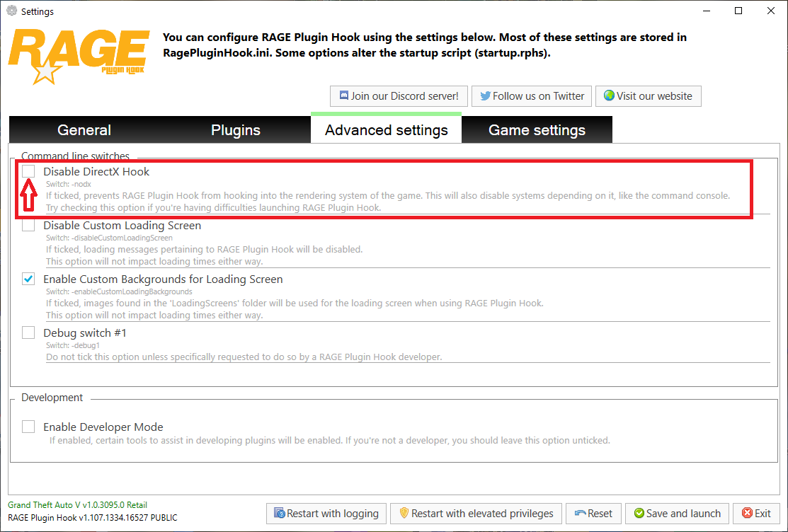Viewport: 788px width, 532px height.
Task: Click the elevated privileges shield icon
Action: (x=404, y=513)
